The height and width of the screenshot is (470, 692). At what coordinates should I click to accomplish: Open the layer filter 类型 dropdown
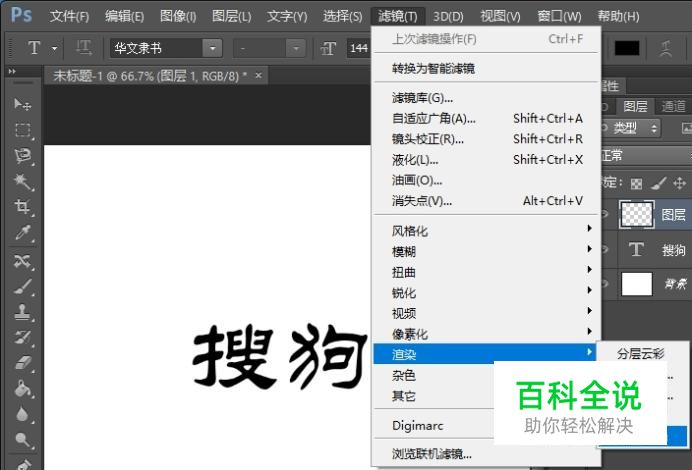pyautogui.click(x=632, y=128)
